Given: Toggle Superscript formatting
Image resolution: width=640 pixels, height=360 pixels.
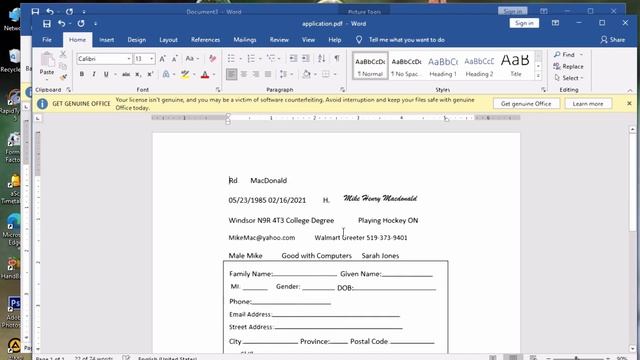Looking at the screenshot, I should tap(150, 74).
